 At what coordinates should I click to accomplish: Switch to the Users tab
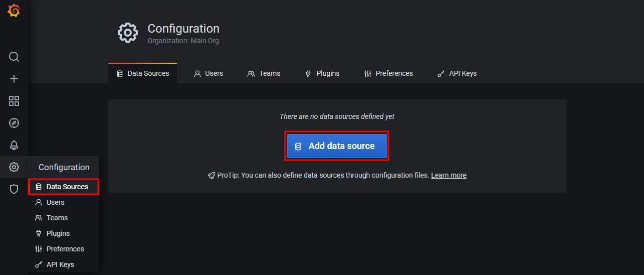point(208,73)
